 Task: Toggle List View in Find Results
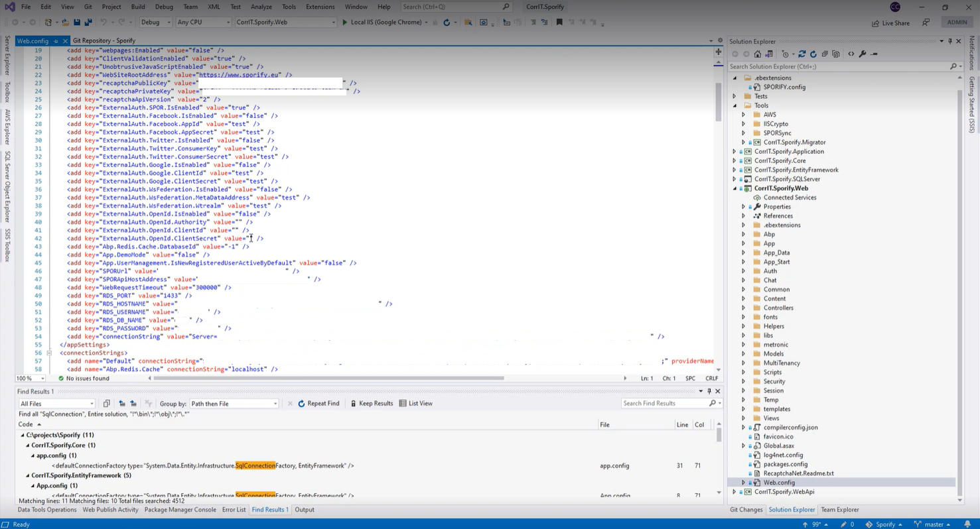point(415,404)
